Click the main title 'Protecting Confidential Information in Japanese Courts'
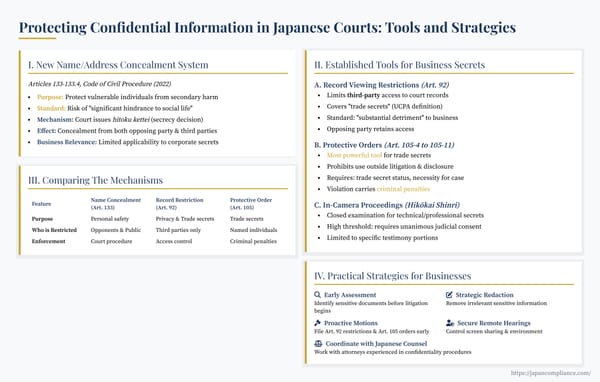Screen dimensions: 600x382 [x=267, y=28]
